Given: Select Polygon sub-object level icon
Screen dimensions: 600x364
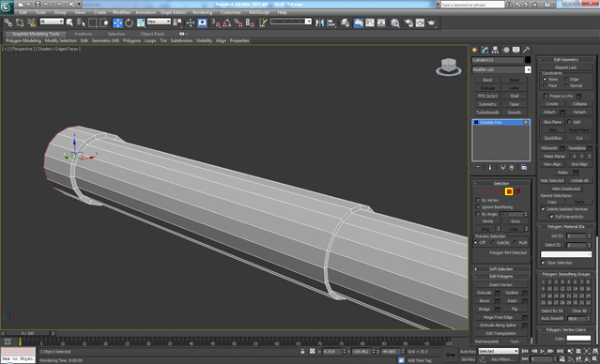Looking at the screenshot, I should pyautogui.click(x=509, y=191).
